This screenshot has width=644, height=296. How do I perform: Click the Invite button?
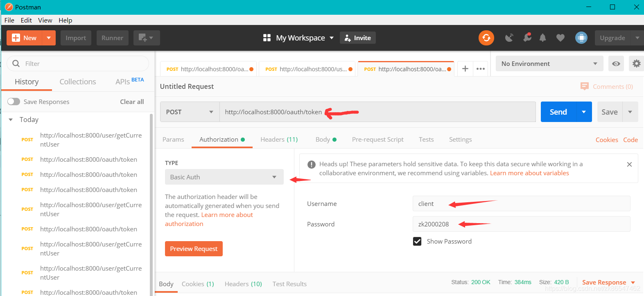click(357, 38)
